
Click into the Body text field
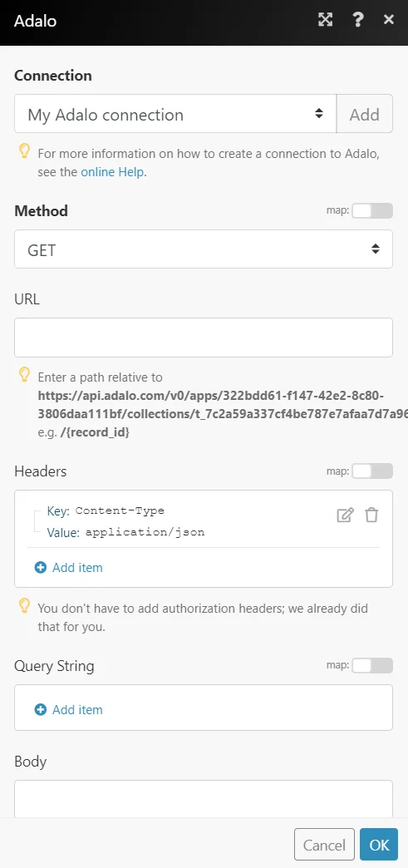click(x=204, y=799)
